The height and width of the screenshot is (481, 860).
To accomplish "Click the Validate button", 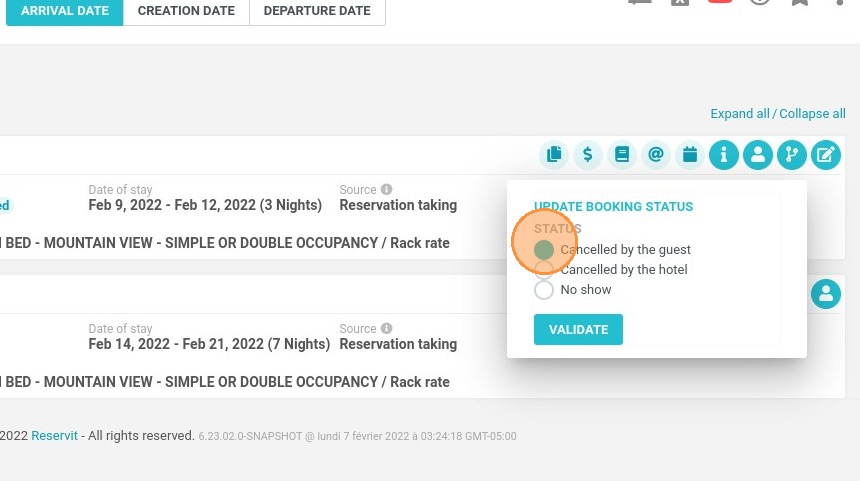I will [x=578, y=330].
